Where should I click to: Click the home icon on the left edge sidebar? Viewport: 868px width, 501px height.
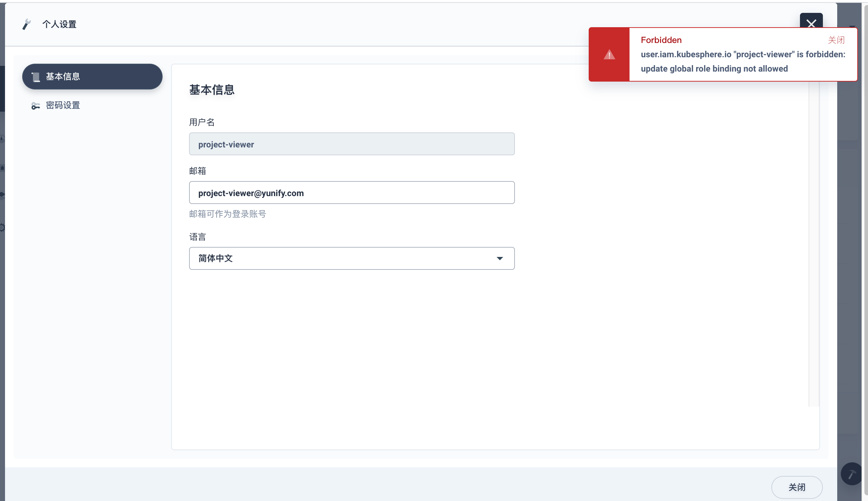click(2, 167)
